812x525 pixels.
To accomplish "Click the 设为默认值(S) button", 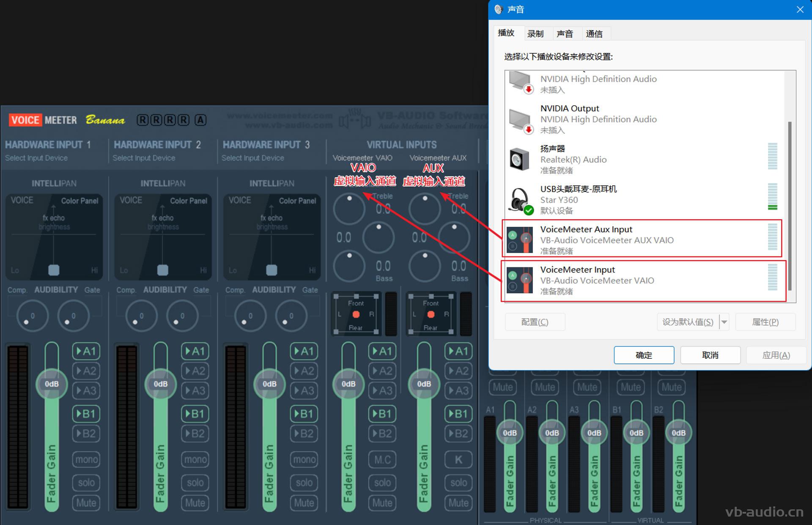I will (688, 322).
